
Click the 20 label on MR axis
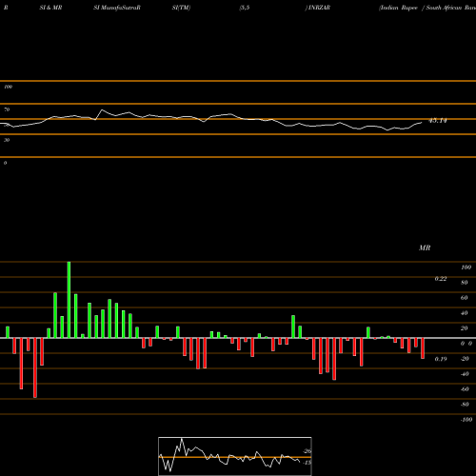465,328
